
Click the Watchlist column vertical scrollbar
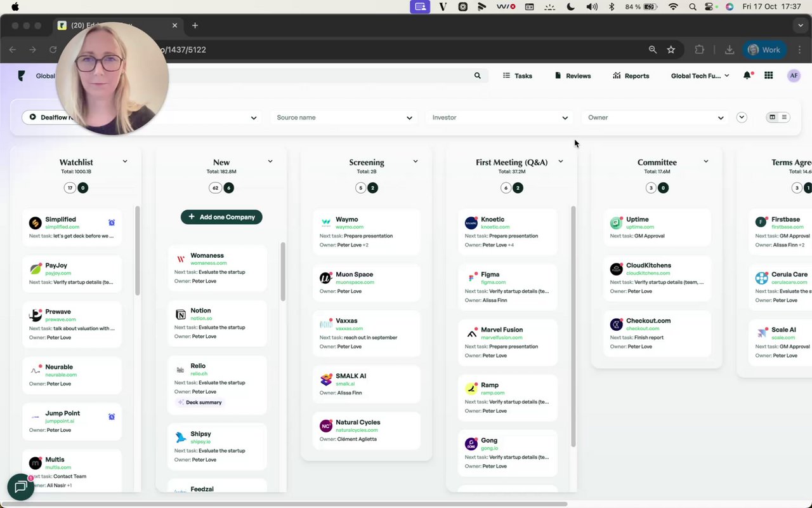coord(137,250)
